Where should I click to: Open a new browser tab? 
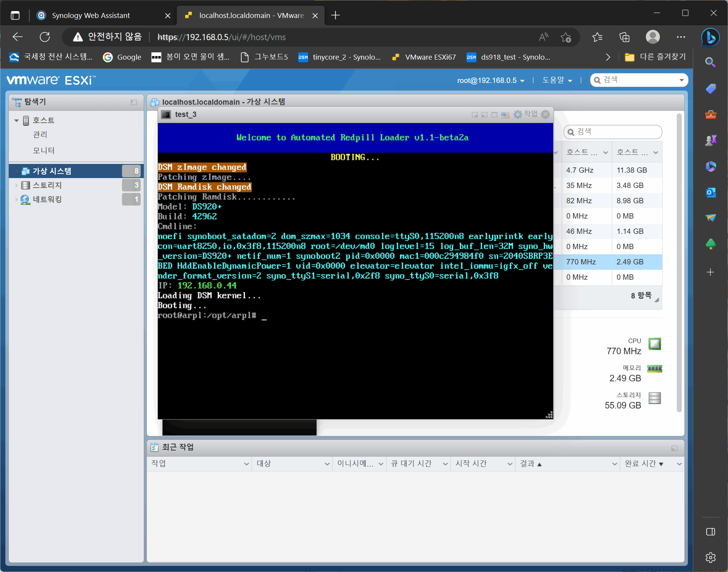click(x=335, y=15)
